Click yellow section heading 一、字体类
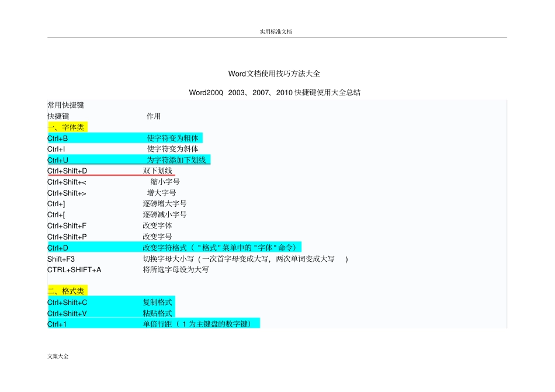 (x=66, y=127)
